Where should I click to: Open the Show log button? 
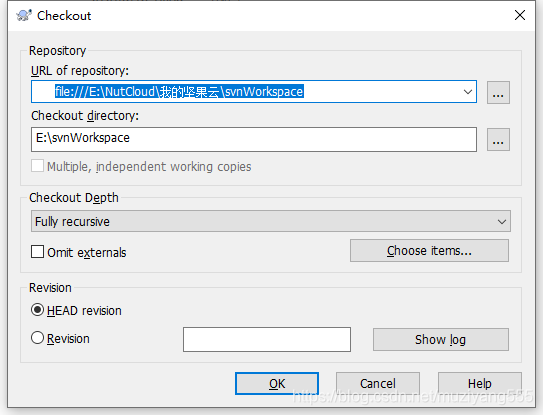pyautogui.click(x=440, y=339)
